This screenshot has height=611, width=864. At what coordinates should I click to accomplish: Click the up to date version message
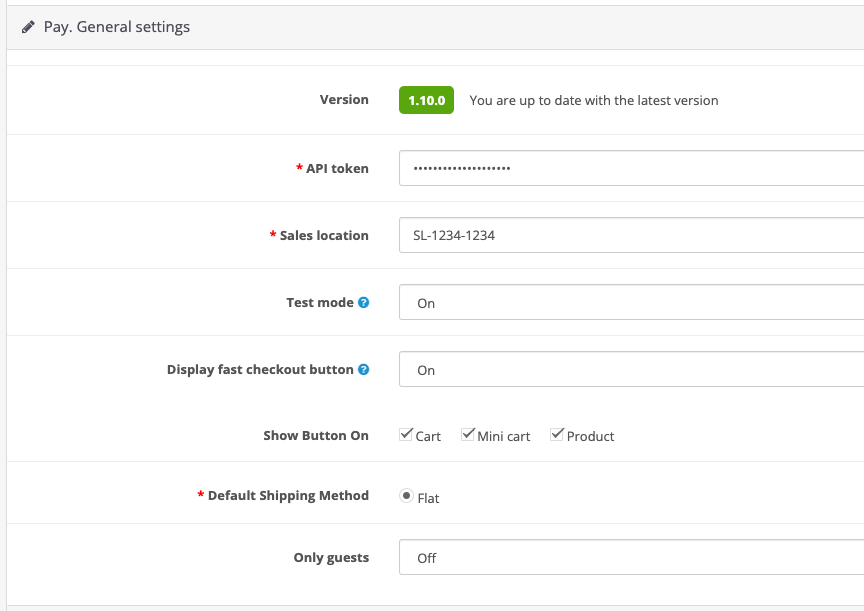click(x=594, y=100)
